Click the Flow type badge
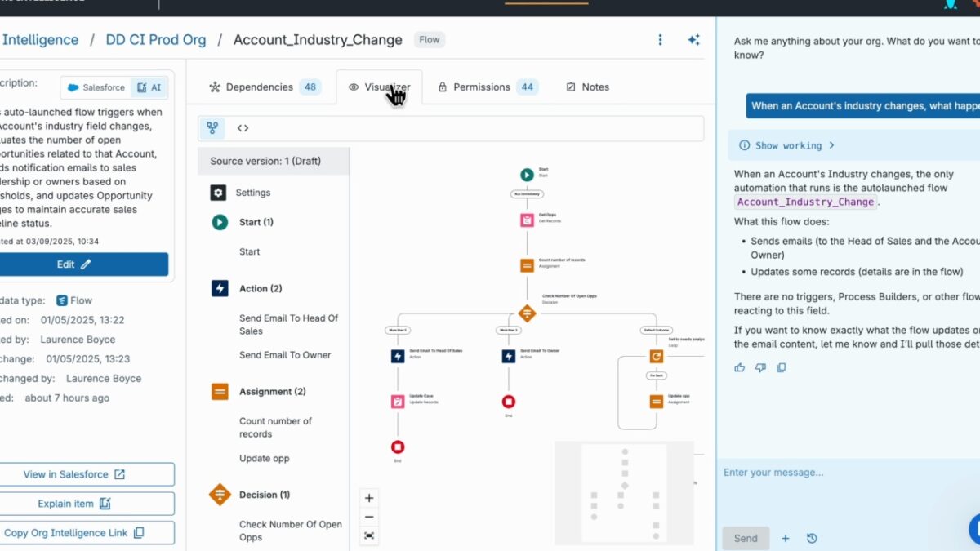Viewport: 980px width, 551px height. click(x=429, y=39)
